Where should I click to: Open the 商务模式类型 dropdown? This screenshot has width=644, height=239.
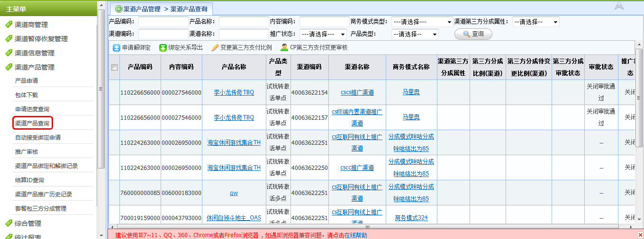(x=422, y=22)
